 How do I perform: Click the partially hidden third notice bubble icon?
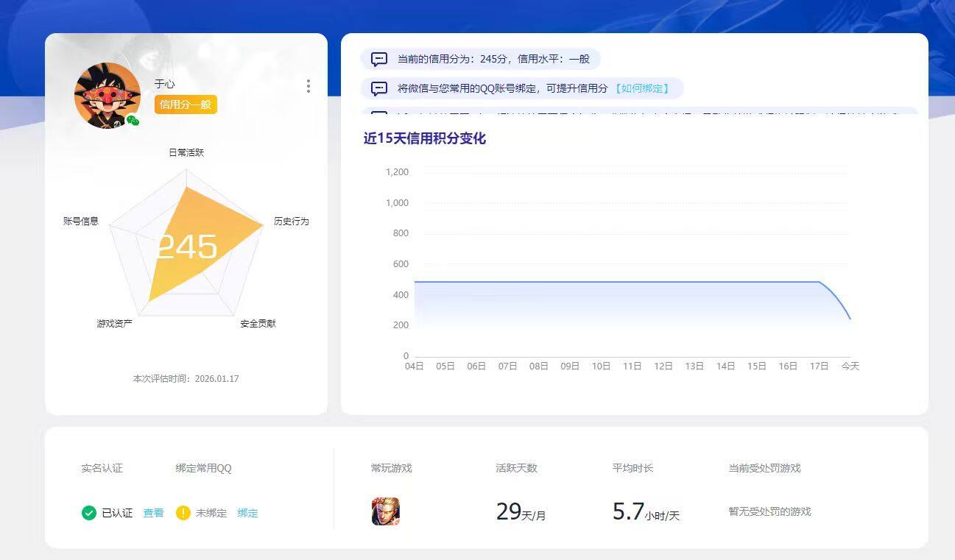click(x=378, y=115)
